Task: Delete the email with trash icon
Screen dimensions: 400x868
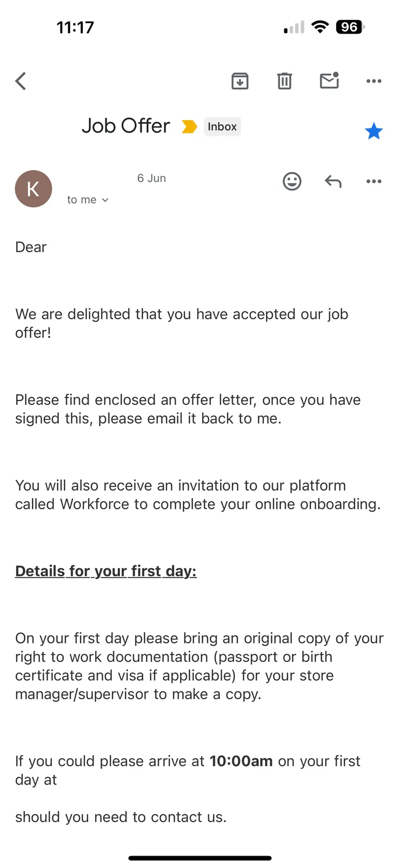Action: (284, 81)
